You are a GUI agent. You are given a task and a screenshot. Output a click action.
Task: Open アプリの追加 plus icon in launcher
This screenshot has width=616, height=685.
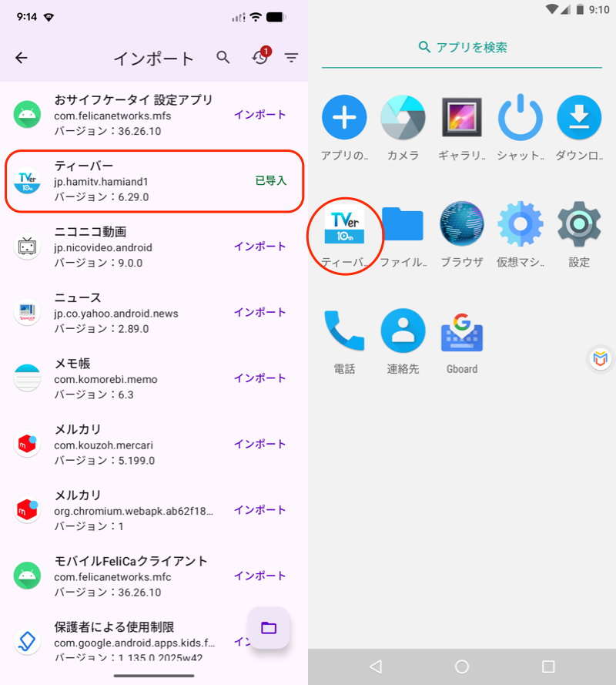(x=344, y=117)
